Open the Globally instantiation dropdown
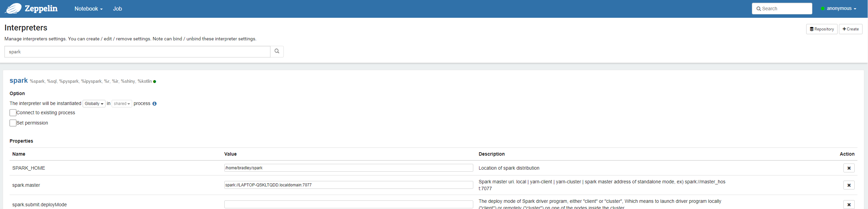 [x=94, y=104]
